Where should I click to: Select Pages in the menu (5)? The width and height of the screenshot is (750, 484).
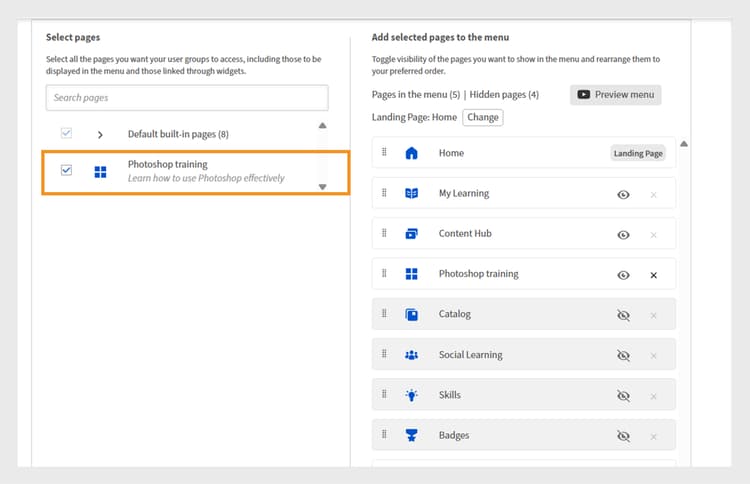415,95
